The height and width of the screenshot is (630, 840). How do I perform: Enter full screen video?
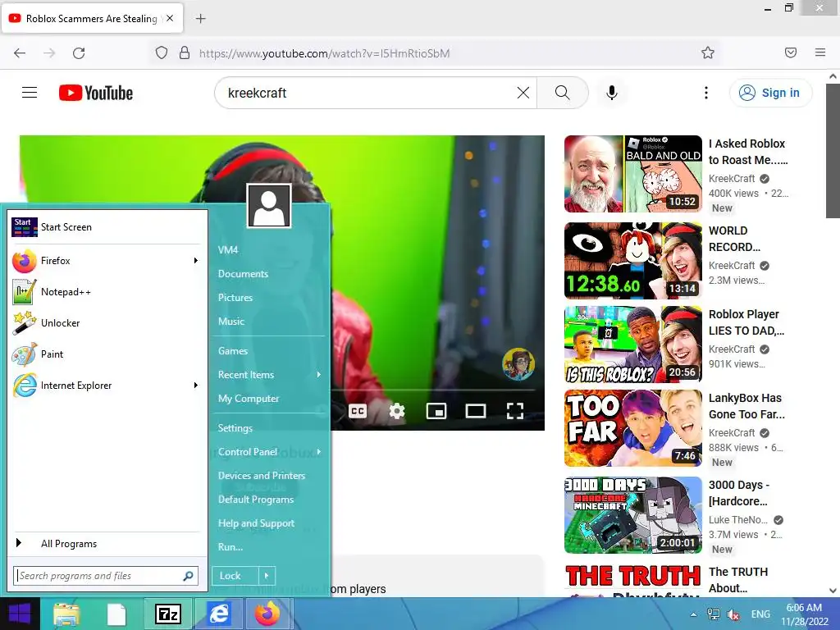tap(515, 411)
